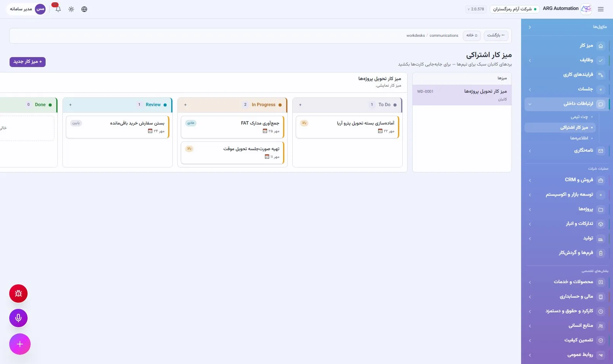The image size is (613, 364).
Task: Toggle the hamburger menu icon
Action: pos(601,9)
